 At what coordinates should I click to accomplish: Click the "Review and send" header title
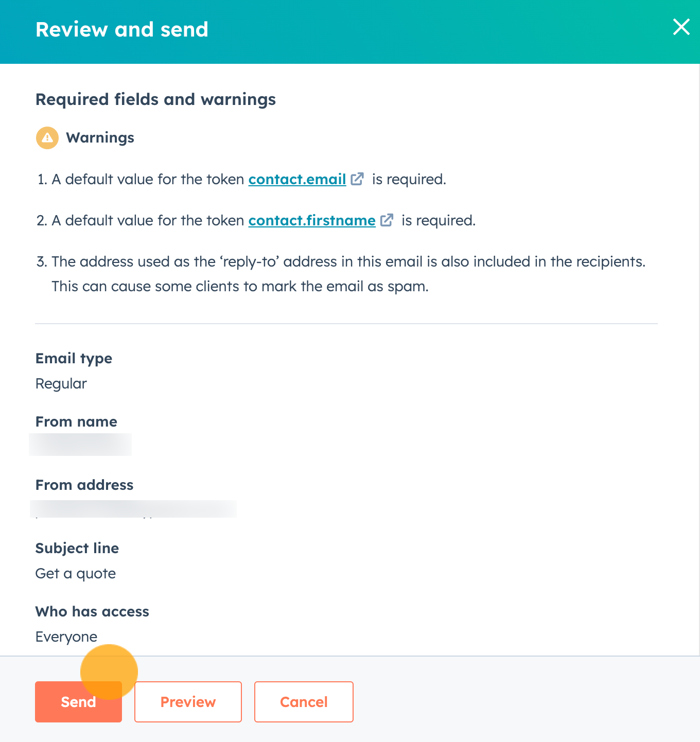(122, 30)
